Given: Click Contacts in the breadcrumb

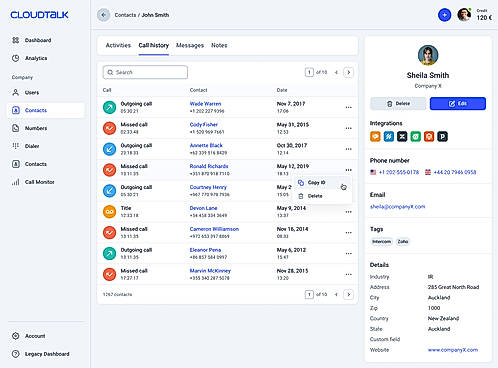Looking at the screenshot, I should pos(125,15).
